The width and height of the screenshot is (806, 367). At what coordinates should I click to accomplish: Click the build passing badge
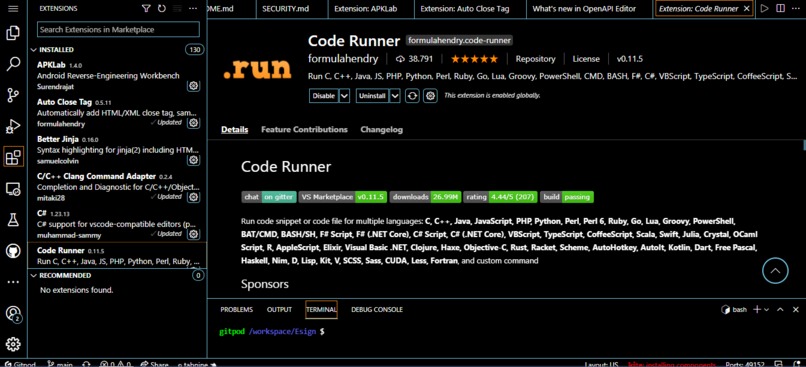(x=567, y=197)
